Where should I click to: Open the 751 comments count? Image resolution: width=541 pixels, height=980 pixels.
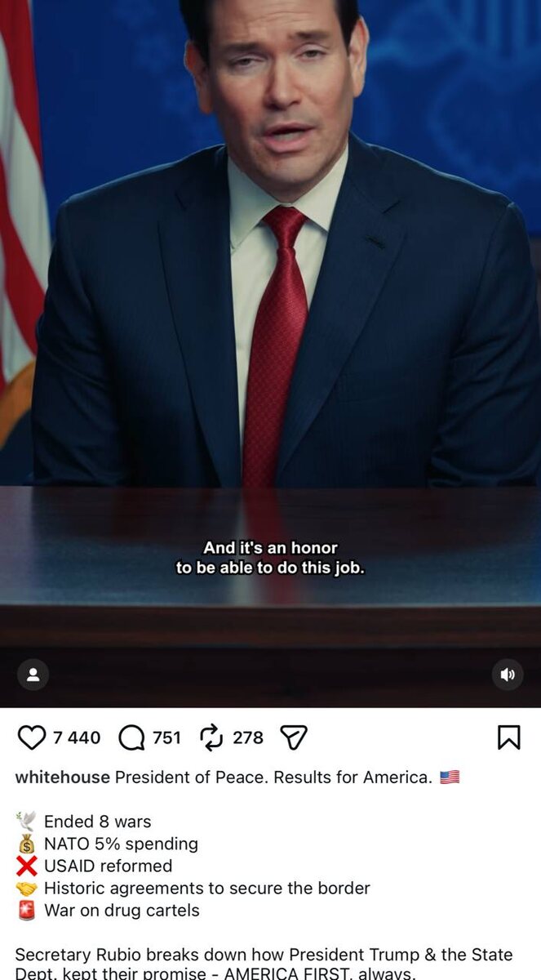(x=166, y=738)
